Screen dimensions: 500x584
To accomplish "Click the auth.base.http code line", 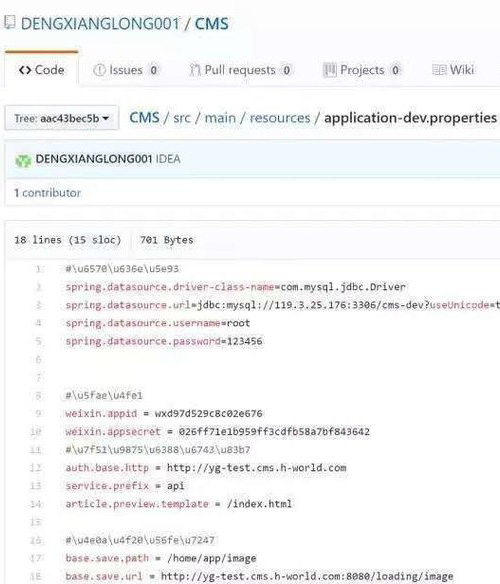I will [206, 468].
